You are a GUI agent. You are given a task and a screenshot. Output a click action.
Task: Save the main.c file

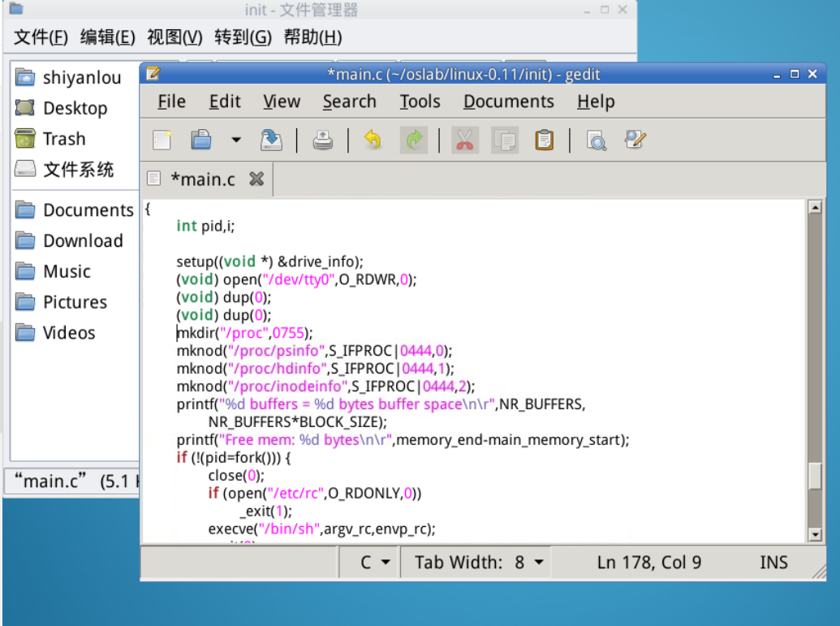point(271,140)
